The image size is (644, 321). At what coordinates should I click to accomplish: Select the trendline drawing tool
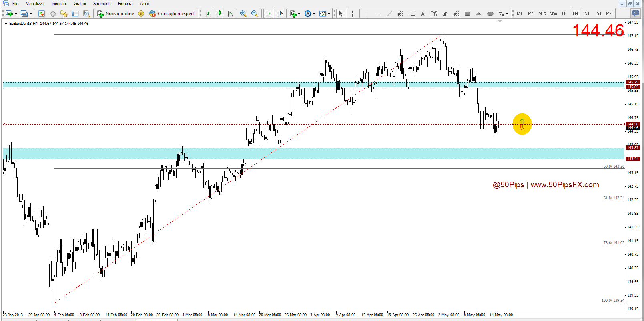point(389,14)
